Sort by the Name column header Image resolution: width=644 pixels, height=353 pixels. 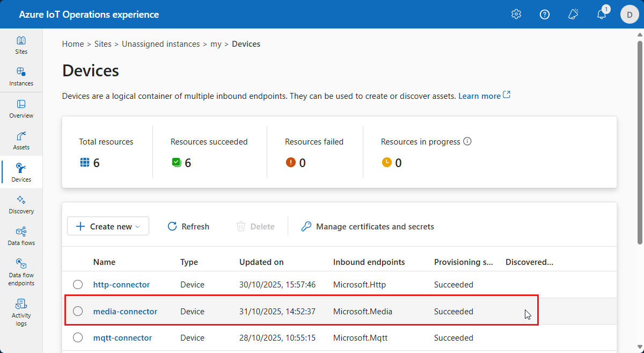(x=104, y=262)
